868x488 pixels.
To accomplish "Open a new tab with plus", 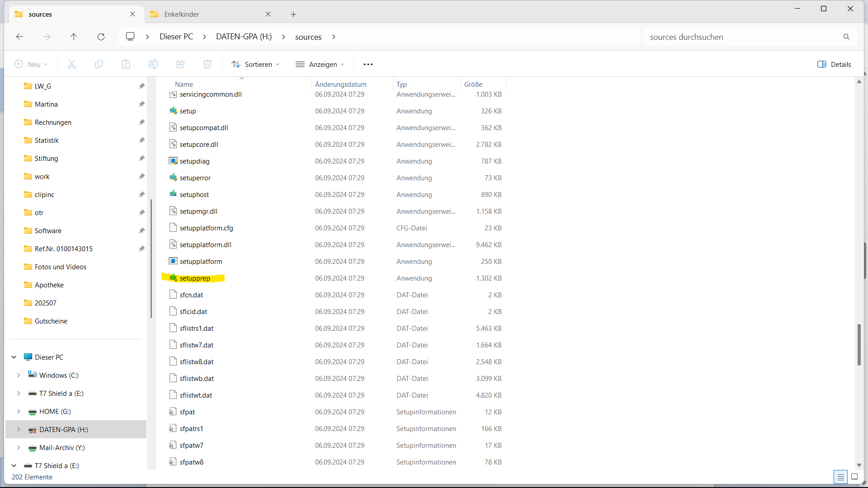I will tap(293, 14).
